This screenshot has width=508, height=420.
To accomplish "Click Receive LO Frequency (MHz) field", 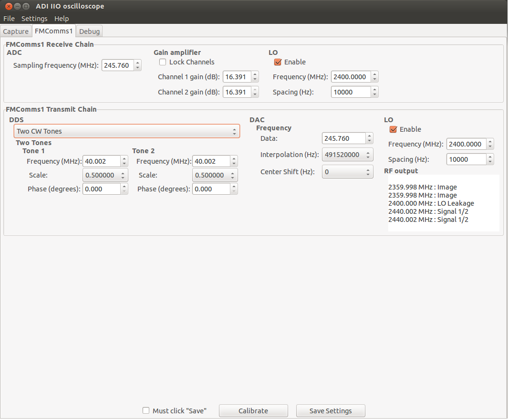I will [x=351, y=77].
